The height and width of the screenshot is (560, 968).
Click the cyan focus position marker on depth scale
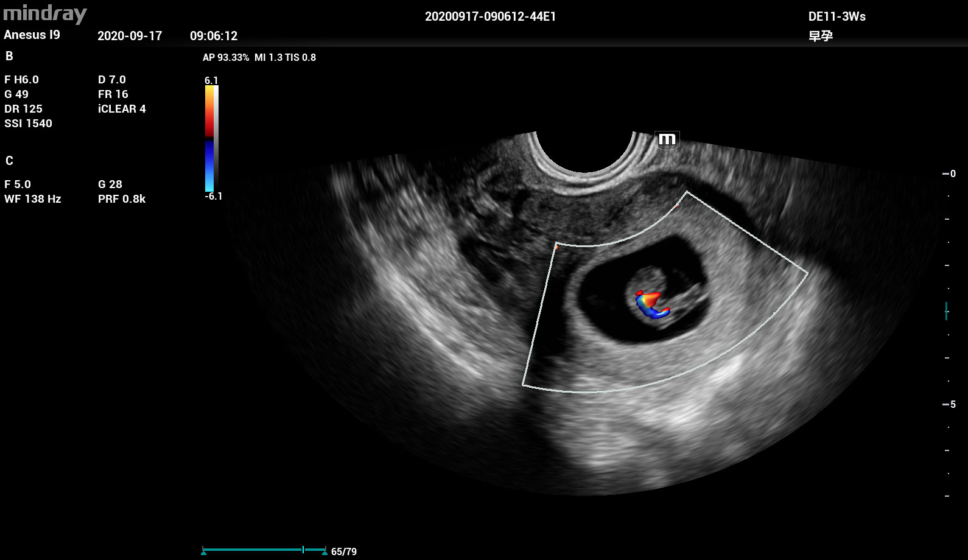point(946,310)
